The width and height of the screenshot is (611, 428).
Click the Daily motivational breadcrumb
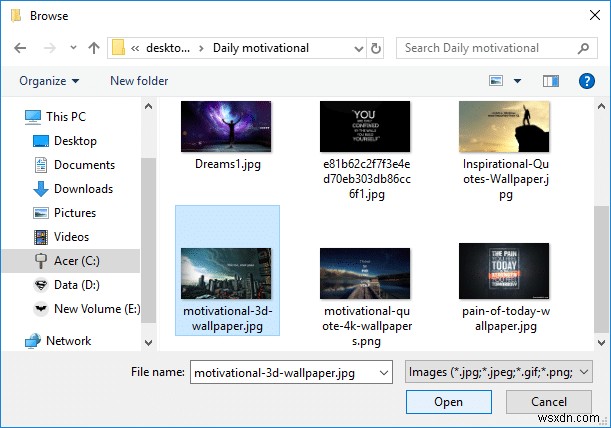coord(261,48)
